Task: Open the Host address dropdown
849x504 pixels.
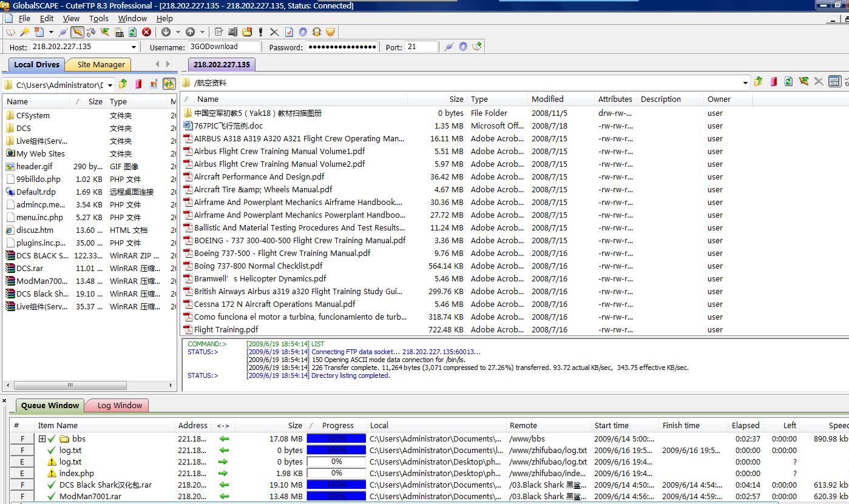Action: tap(134, 47)
